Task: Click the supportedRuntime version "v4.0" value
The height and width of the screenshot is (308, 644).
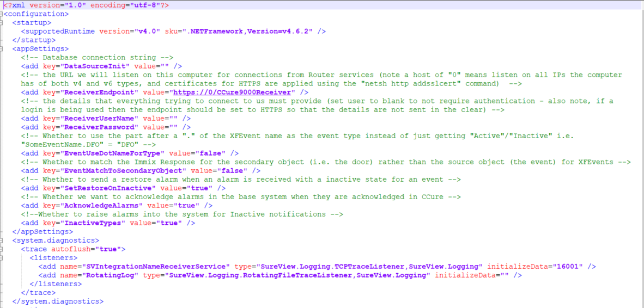Action: click(147, 31)
